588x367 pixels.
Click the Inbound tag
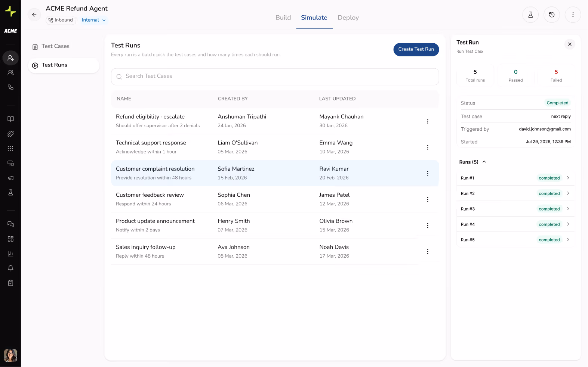tap(61, 20)
